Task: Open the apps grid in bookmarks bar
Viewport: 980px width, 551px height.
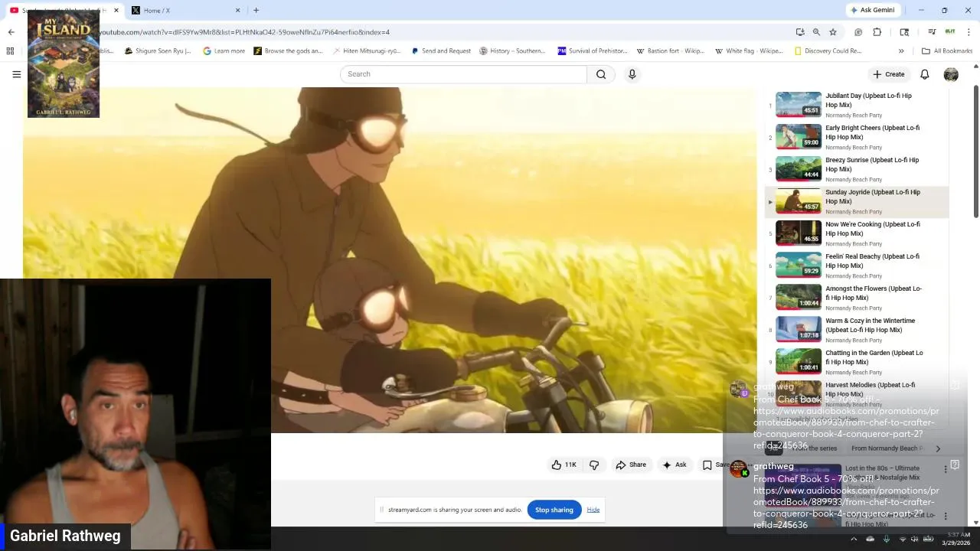Action: pos(10,51)
